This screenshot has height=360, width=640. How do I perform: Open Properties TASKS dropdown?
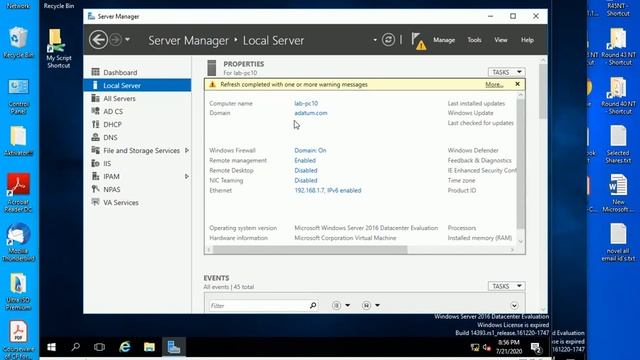click(x=507, y=72)
